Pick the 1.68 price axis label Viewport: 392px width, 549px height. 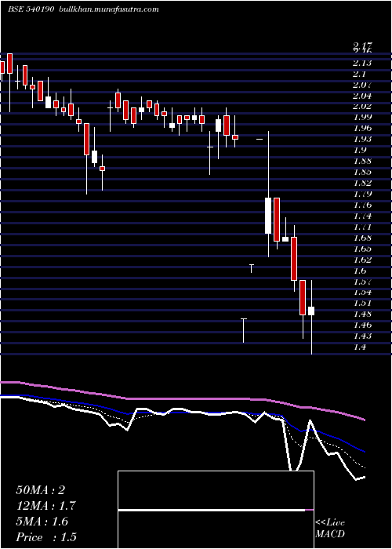pos(362,238)
